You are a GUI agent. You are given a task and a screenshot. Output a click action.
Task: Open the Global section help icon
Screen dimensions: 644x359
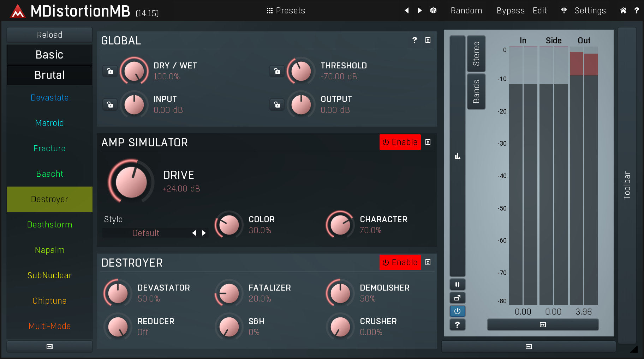(x=415, y=40)
